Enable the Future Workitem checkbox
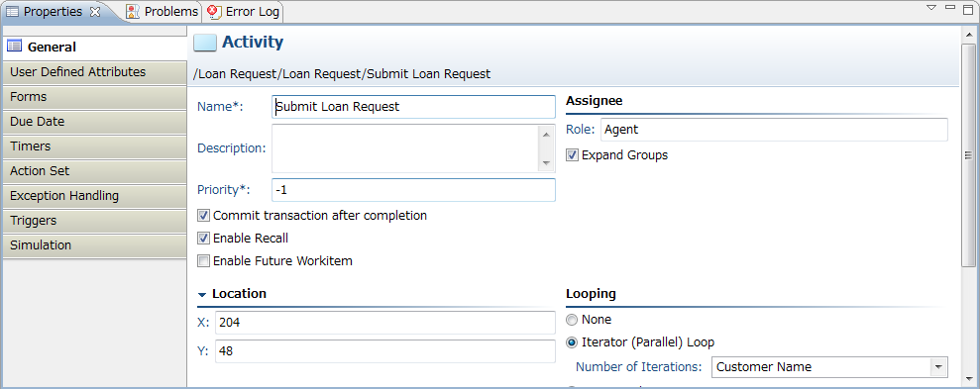 tap(203, 261)
